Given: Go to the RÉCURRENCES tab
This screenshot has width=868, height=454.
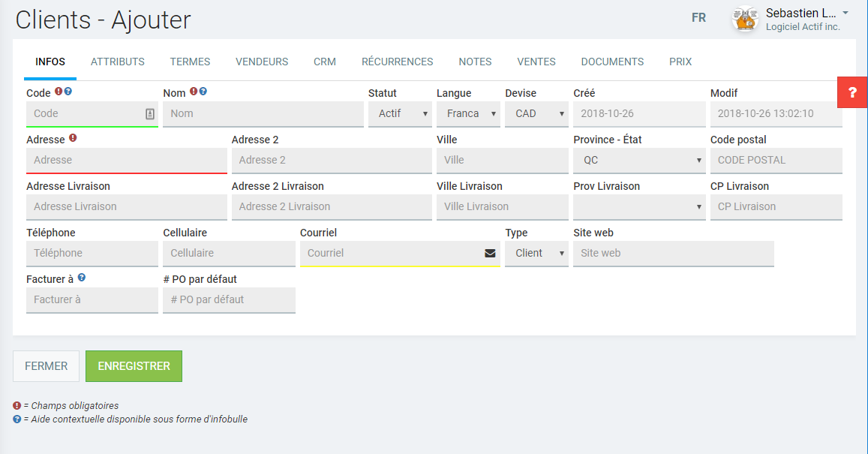Looking at the screenshot, I should pos(398,62).
